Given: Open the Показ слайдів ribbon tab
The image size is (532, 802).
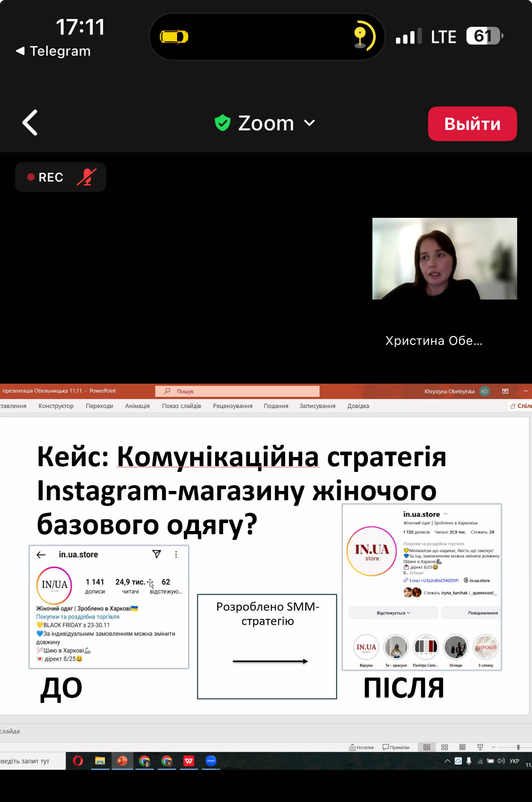Looking at the screenshot, I should coord(181,406).
